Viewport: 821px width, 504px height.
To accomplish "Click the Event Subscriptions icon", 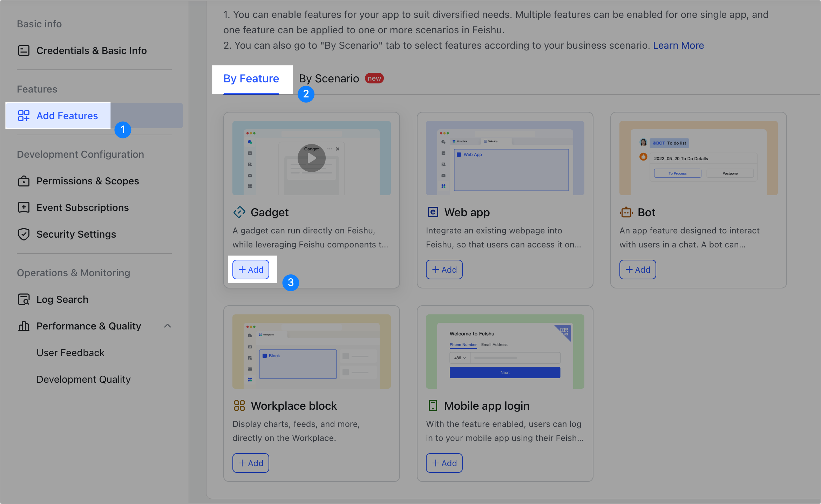I will [x=24, y=207].
